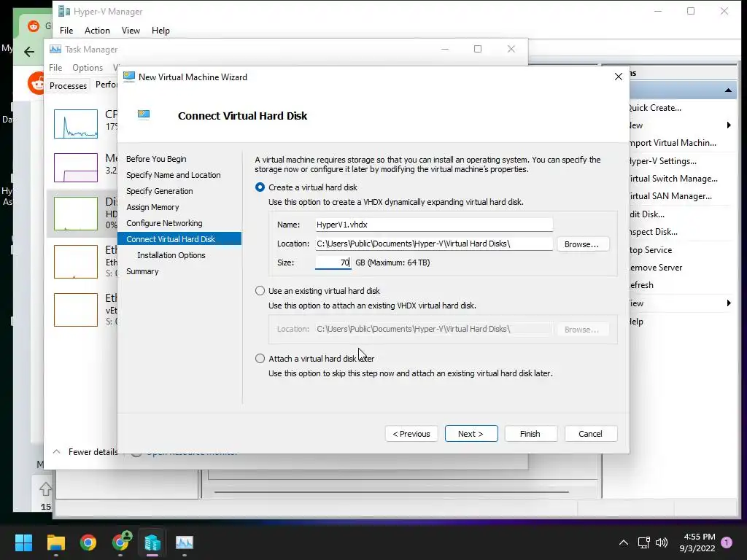Open Options menu in Task Manager
The width and height of the screenshot is (747, 560).
coord(88,68)
